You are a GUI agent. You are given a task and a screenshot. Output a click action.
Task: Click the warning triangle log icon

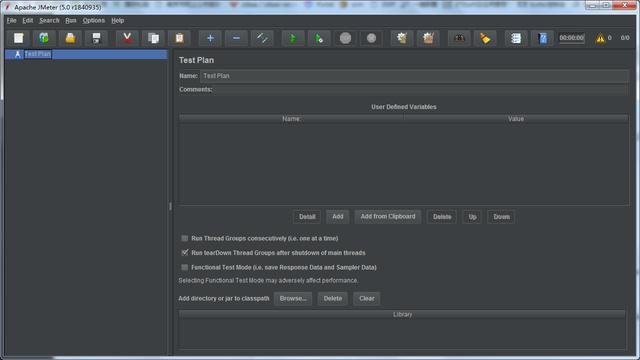(x=600, y=38)
